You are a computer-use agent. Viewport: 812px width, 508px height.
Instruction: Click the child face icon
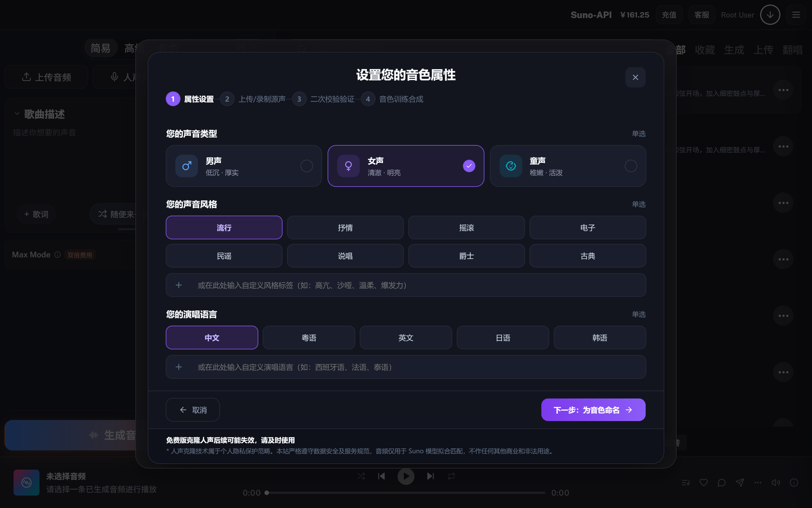click(511, 166)
